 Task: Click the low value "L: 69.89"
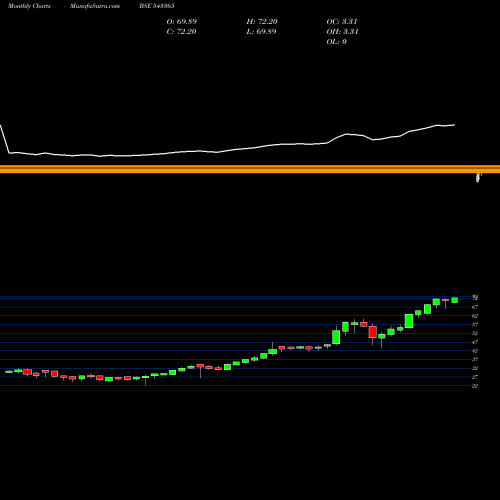click(x=261, y=32)
